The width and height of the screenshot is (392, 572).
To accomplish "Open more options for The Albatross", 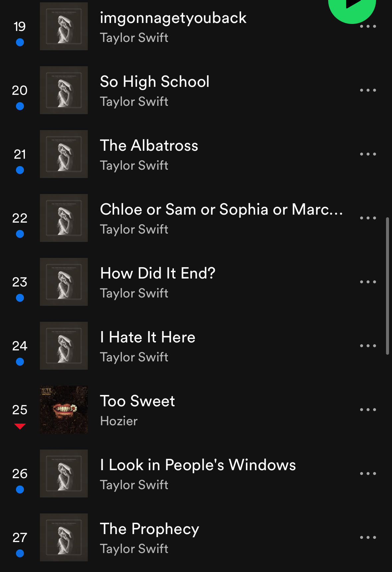I will 368,154.
